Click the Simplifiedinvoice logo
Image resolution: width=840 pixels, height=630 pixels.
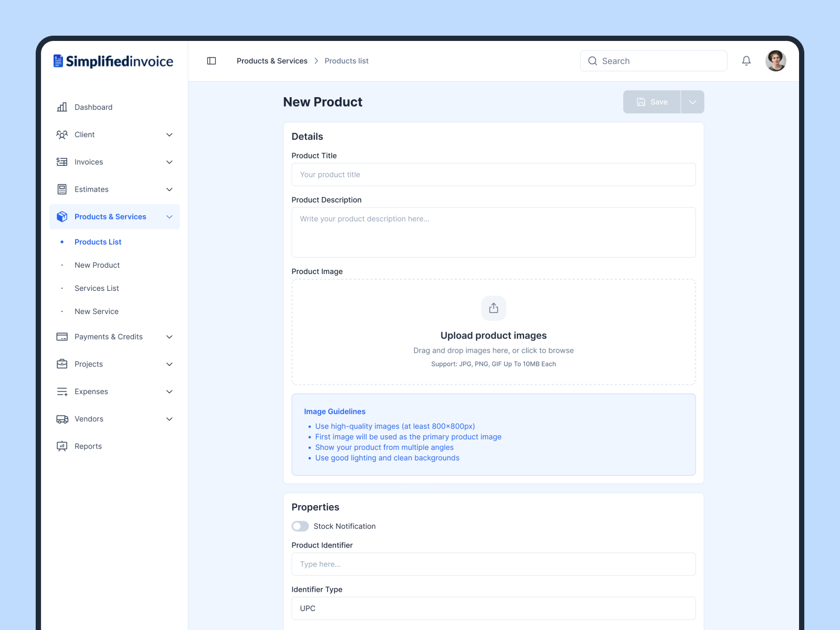113,61
